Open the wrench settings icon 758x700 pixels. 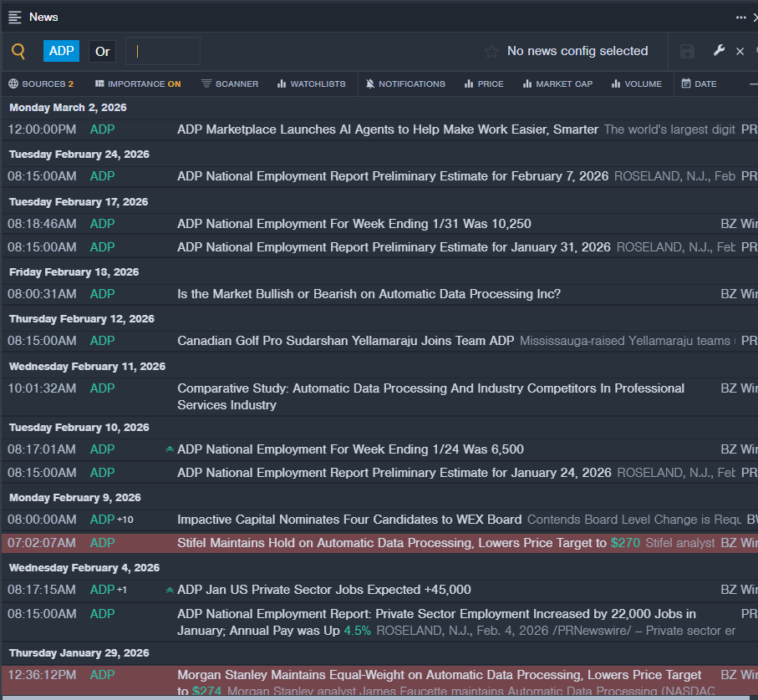pyautogui.click(x=719, y=51)
